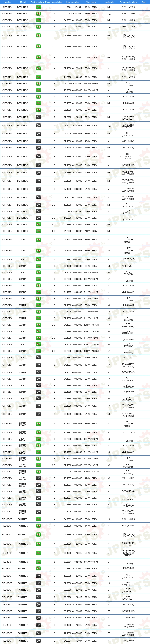Click diesel icon in Xsara 1.5 42kW / 57KM N1 row
Image resolution: width=150 pixels, height=644 pixels.
coord(38,357)
